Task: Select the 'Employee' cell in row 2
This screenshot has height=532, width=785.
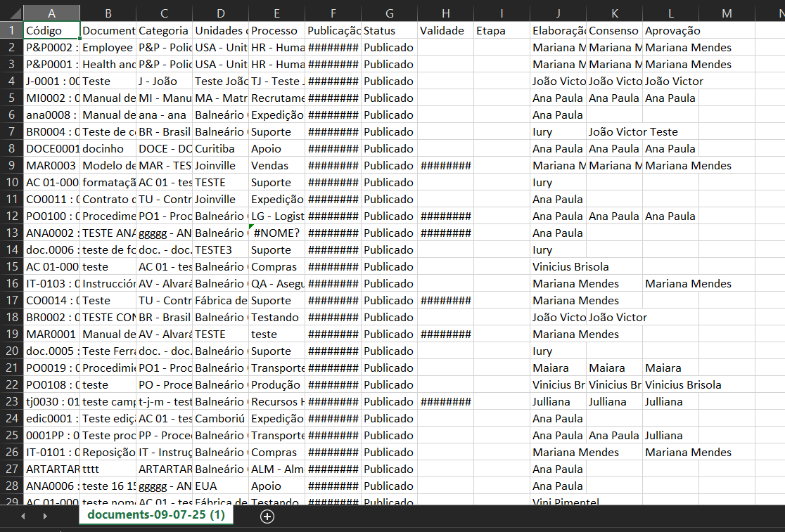Action: tap(108, 48)
